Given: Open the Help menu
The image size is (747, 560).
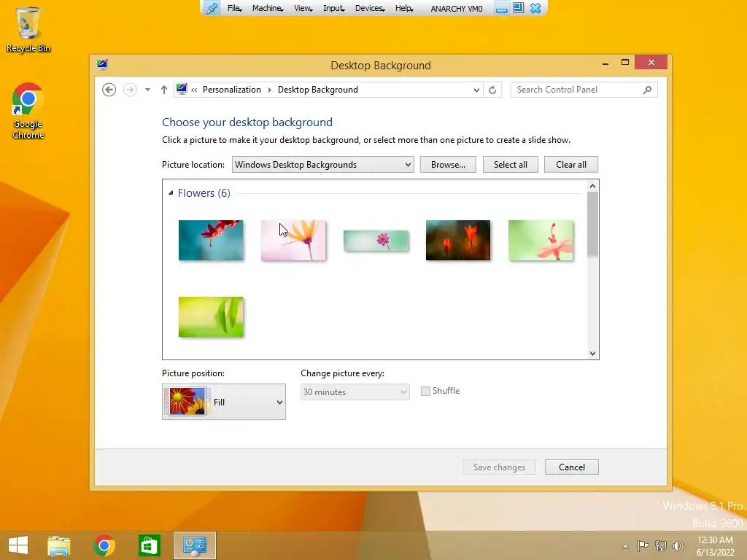Looking at the screenshot, I should pyautogui.click(x=404, y=8).
